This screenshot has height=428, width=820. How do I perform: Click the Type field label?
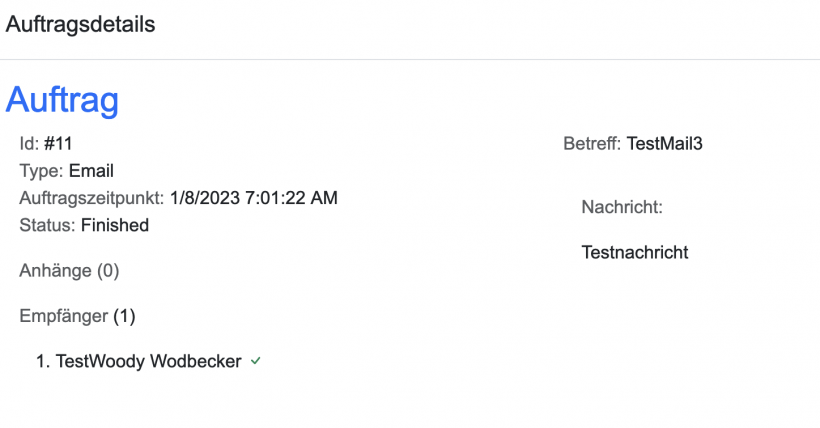(41, 171)
